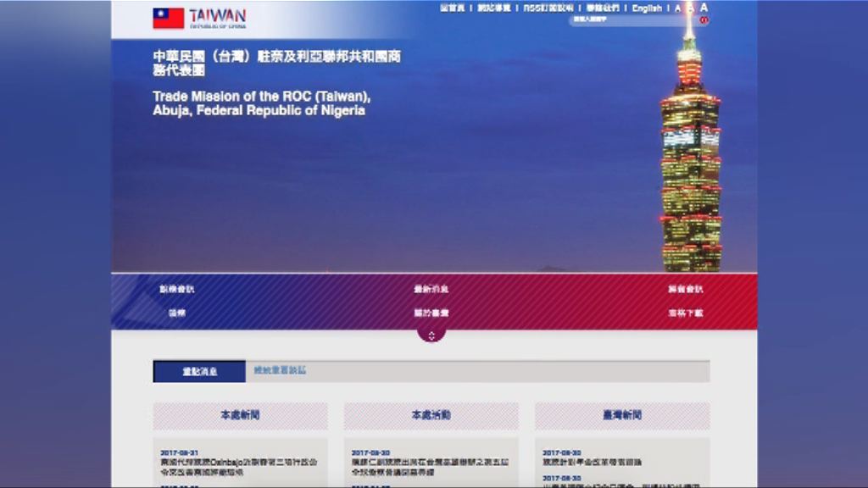Switch site language to English
This screenshot has width=868, height=488.
pyautogui.click(x=647, y=8)
